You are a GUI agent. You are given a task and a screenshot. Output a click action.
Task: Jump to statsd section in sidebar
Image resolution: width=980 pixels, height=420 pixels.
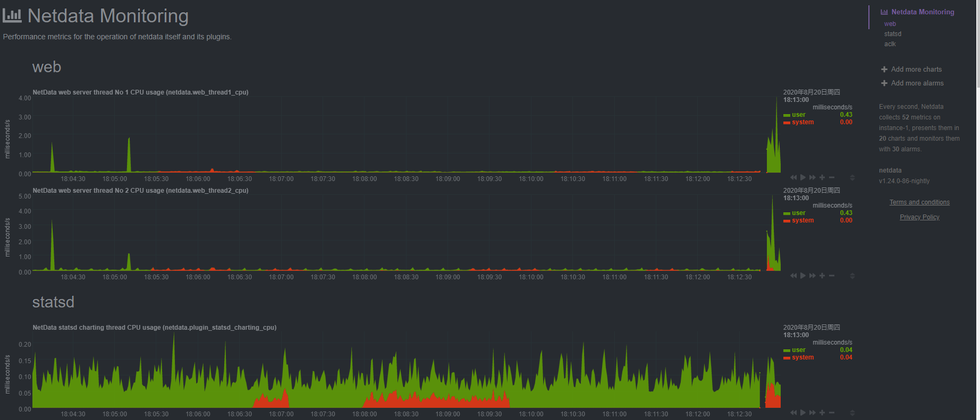[892, 34]
